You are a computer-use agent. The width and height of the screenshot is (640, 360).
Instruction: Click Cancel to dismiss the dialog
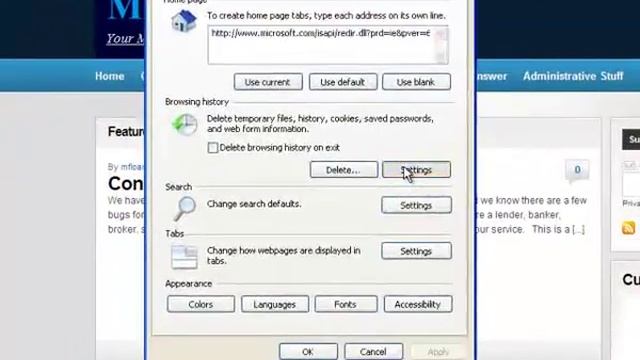(x=373, y=351)
